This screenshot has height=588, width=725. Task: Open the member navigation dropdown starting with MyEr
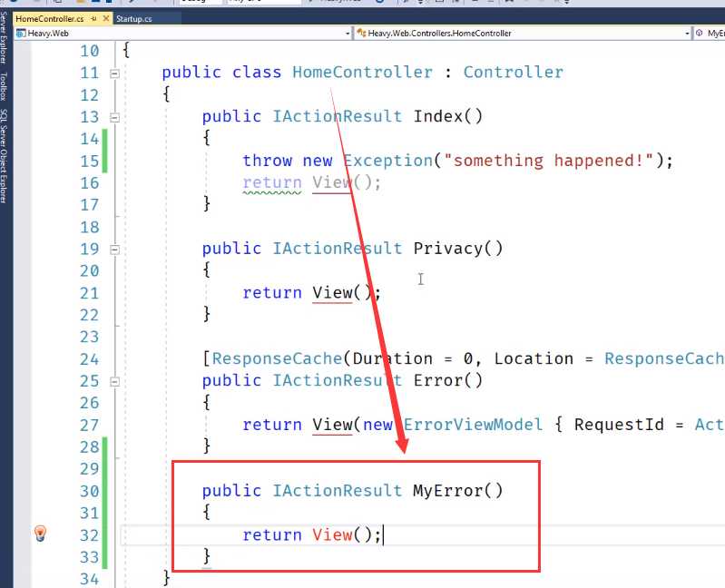coord(710,34)
